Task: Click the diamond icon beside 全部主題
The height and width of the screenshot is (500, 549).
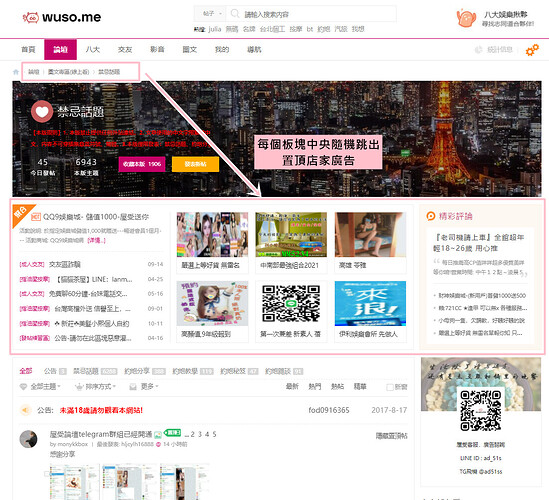Action: coord(23,387)
